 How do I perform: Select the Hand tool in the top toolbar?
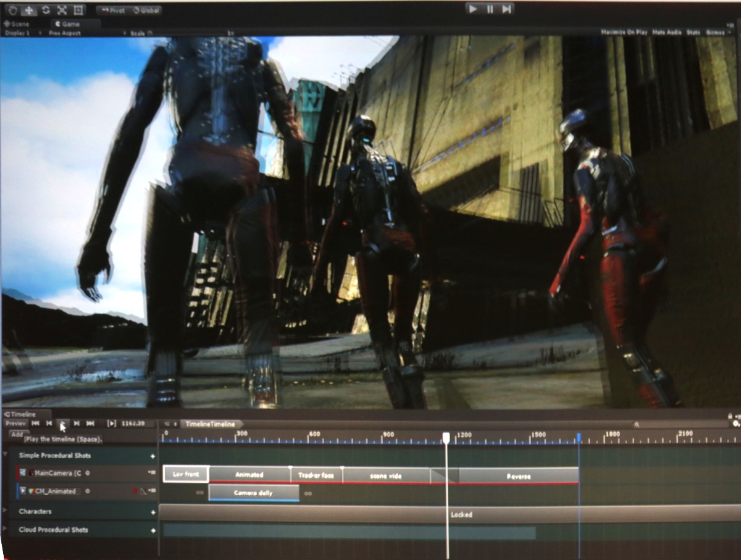click(13, 10)
